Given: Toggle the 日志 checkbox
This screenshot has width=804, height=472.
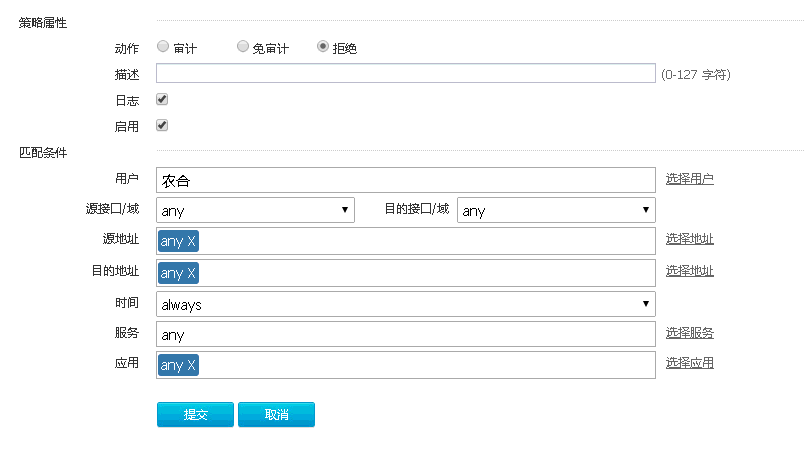Looking at the screenshot, I should pyautogui.click(x=162, y=99).
